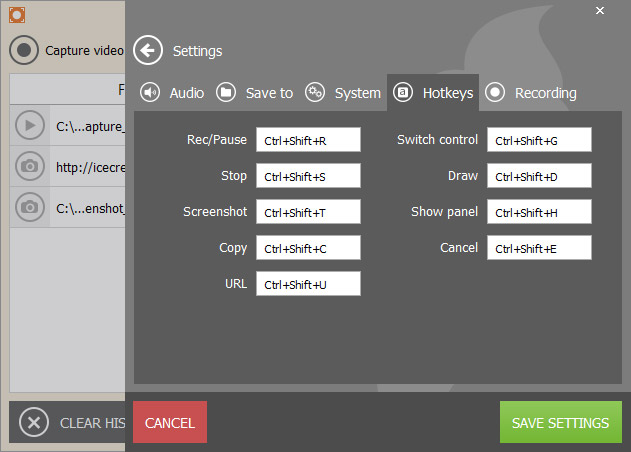
Task: Click the Clear History X icon
Action: click(34, 422)
